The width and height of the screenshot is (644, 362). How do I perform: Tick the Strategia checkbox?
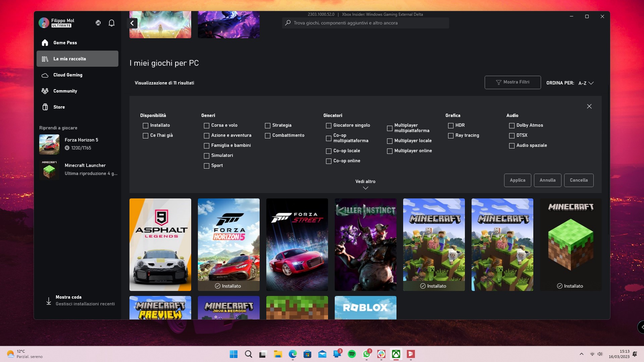(268, 125)
